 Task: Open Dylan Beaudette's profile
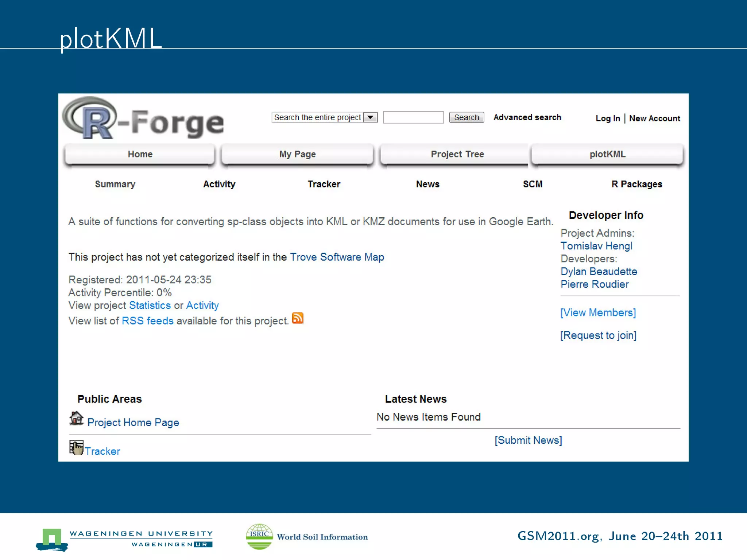[599, 272]
